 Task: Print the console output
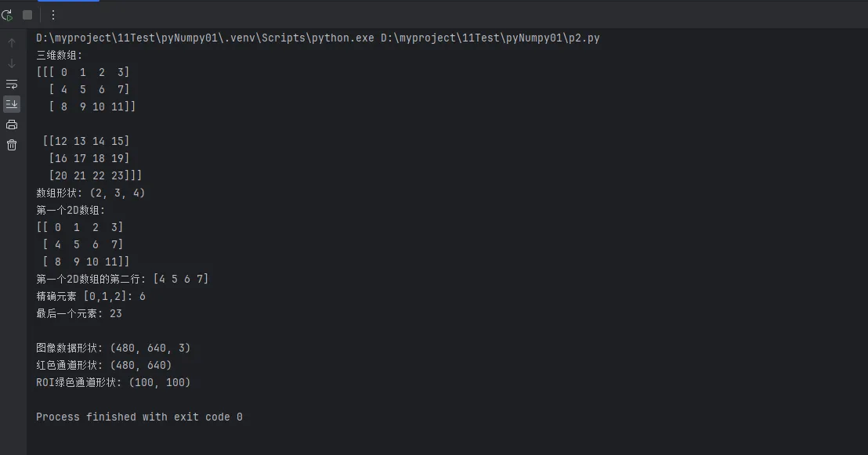coord(12,125)
